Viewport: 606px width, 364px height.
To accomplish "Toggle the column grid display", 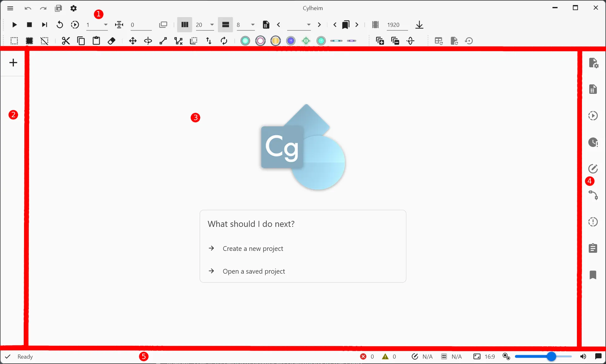I will tap(184, 25).
